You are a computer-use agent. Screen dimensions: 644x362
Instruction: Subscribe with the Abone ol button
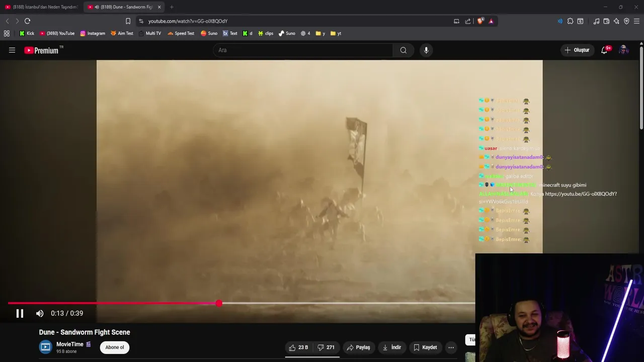tap(115, 347)
